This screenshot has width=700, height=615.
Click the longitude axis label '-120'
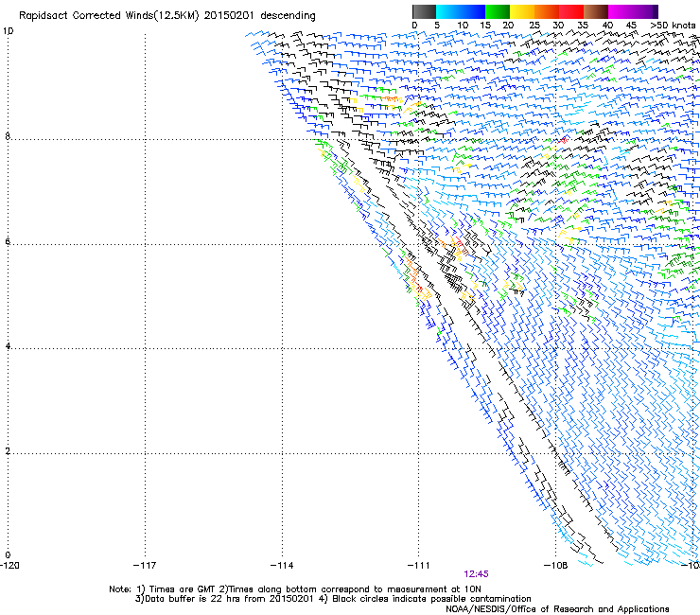9,566
